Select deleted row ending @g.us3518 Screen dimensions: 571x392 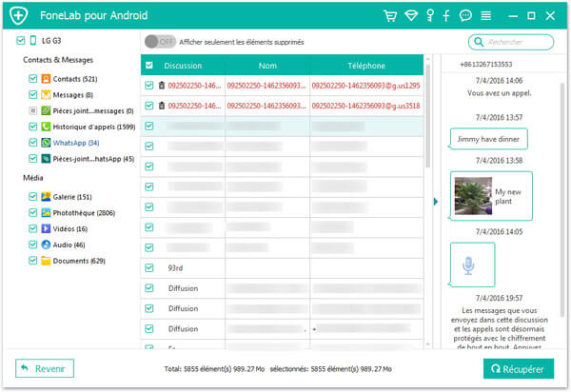tap(283, 106)
